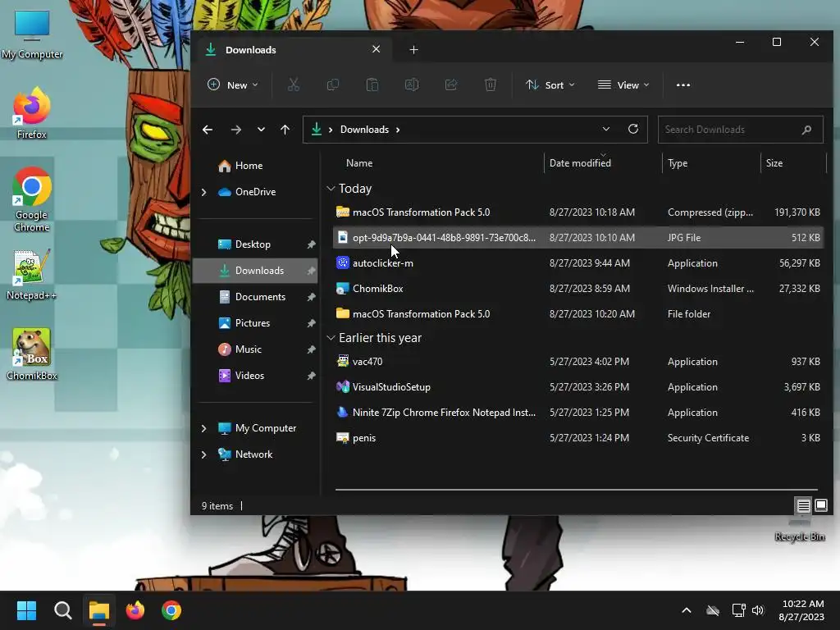Launch Chrome from the taskbar
840x630 pixels.
point(171,610)
